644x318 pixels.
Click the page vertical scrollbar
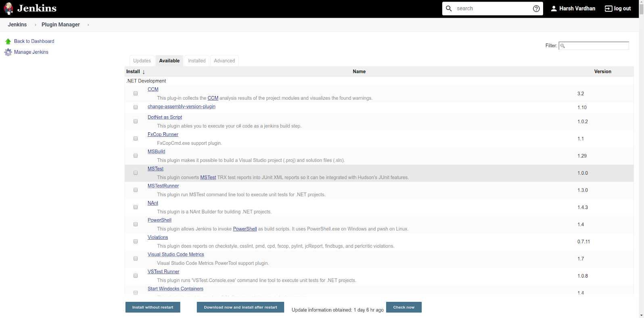coord(641,159)
